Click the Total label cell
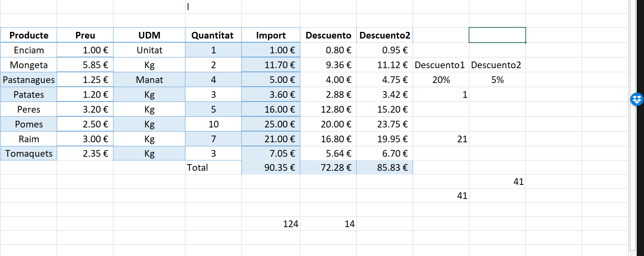The width and height of the screenshot is (644, 256). click(213, 167)
